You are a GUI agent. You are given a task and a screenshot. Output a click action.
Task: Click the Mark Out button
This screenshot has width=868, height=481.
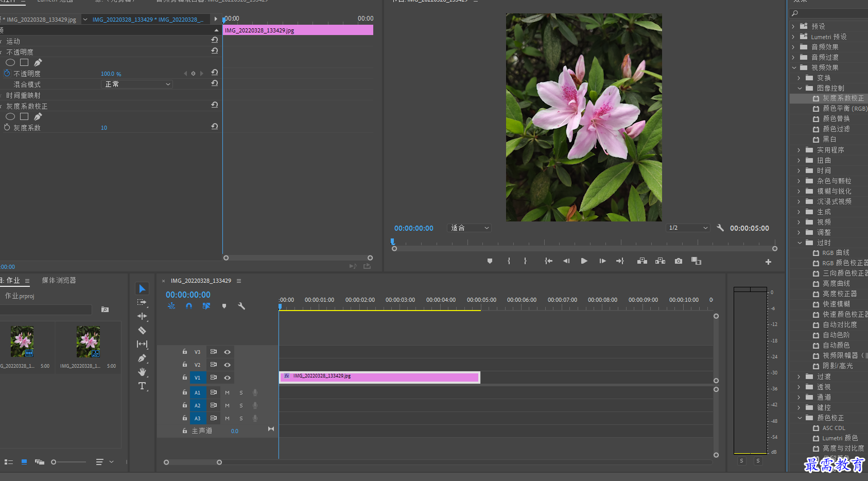click(525, 261)
